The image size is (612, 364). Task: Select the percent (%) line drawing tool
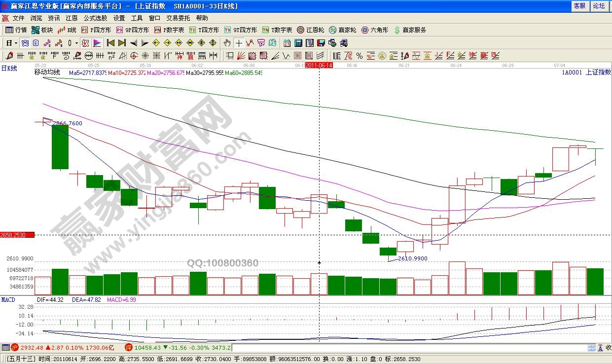click(x=360, y=56)
